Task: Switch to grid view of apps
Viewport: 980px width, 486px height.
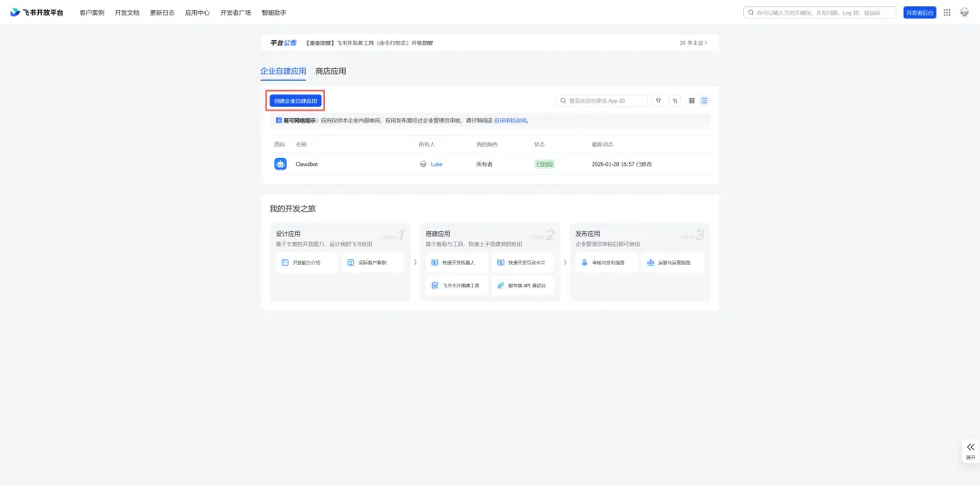Action: [x=691, y=101]
